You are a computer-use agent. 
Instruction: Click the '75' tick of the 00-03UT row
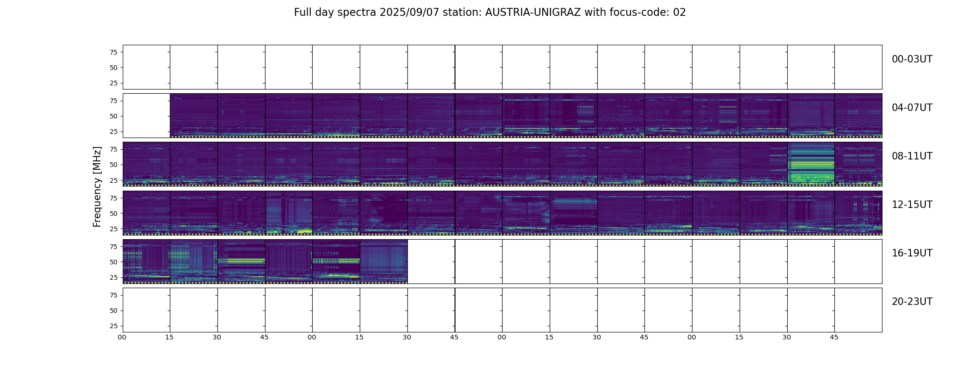[113, 52]
